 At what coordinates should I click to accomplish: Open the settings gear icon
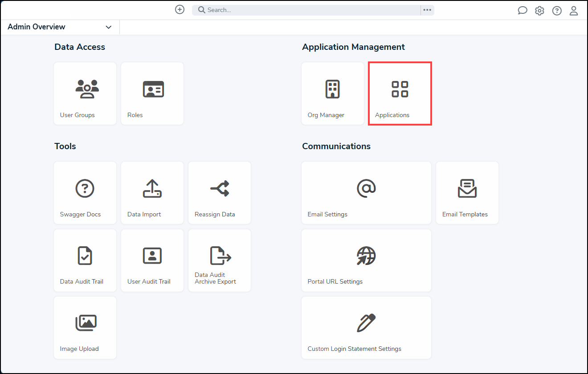539,11
